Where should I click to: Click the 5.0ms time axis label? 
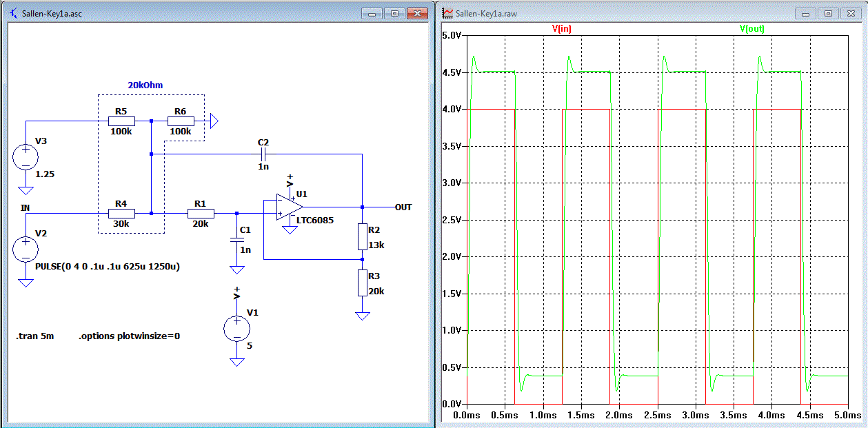(848, 416)
